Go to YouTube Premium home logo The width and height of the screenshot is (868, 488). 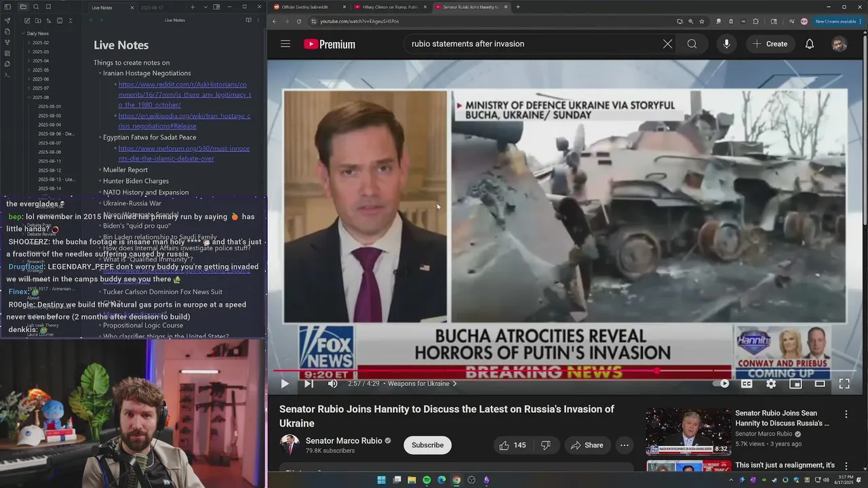(330, 44)
